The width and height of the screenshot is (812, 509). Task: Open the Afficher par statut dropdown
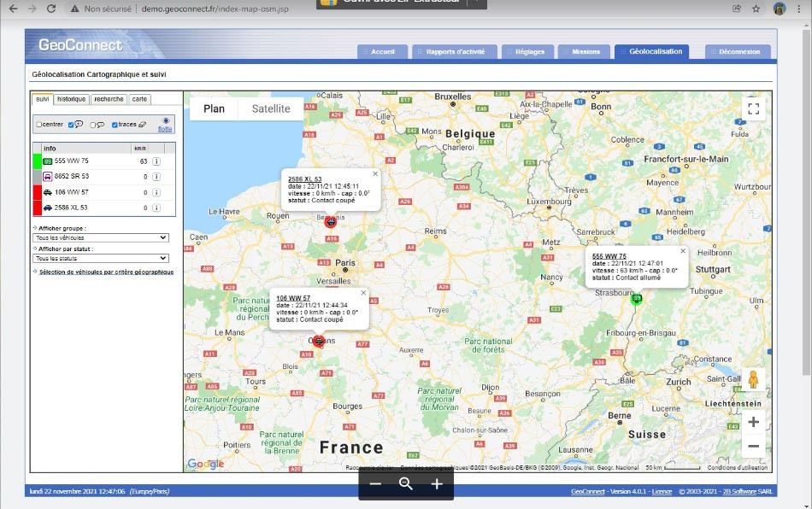[x=101, y=258]
